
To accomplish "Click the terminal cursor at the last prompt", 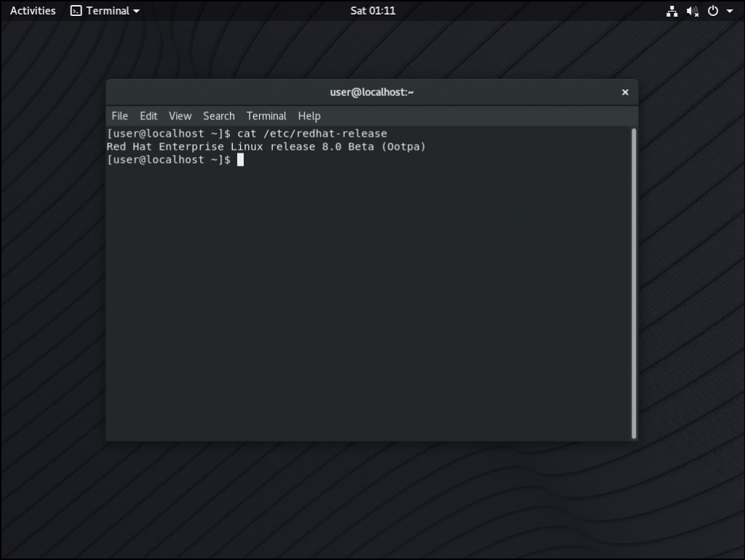I will (x=240, y=159).
